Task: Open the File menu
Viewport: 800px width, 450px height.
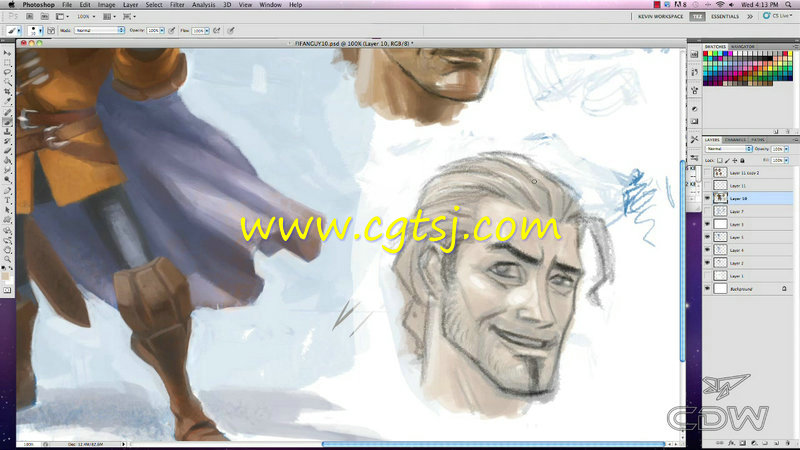Action: [x=67, y=5]
